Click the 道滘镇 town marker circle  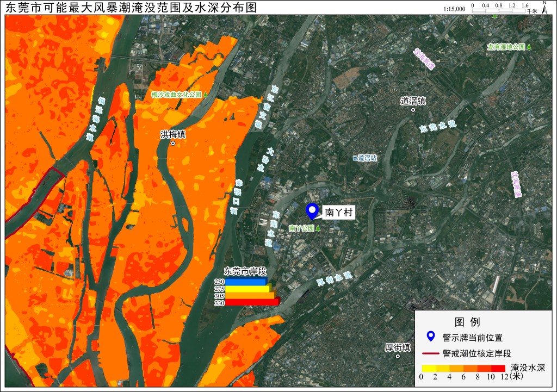[413, 110]
